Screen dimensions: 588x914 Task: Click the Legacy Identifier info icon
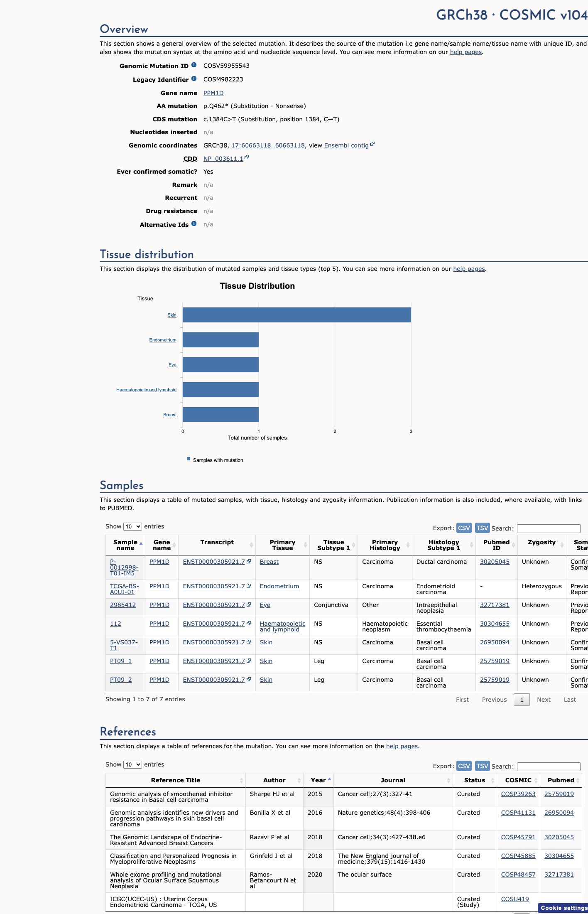(194, 79)
